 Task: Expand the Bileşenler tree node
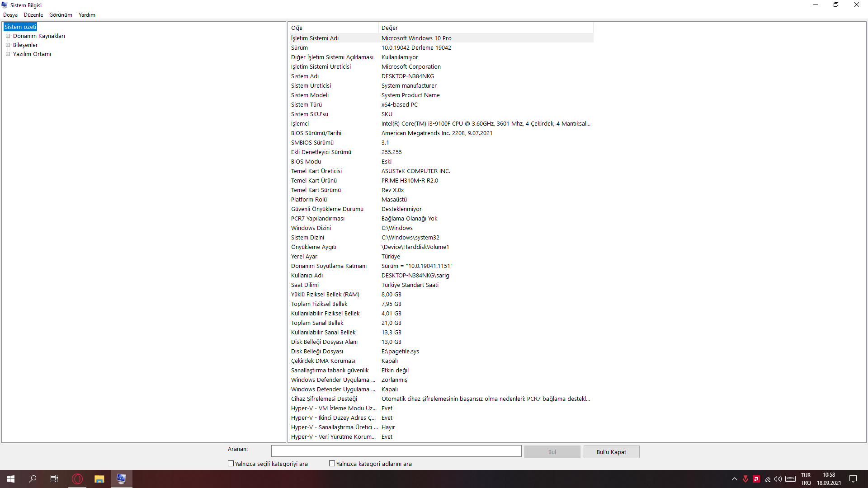pos(8,45)
